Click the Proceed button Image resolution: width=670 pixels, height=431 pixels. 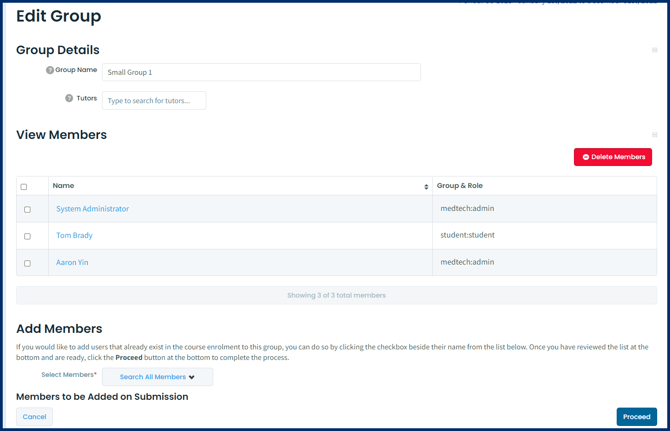(x=636, y=416)
